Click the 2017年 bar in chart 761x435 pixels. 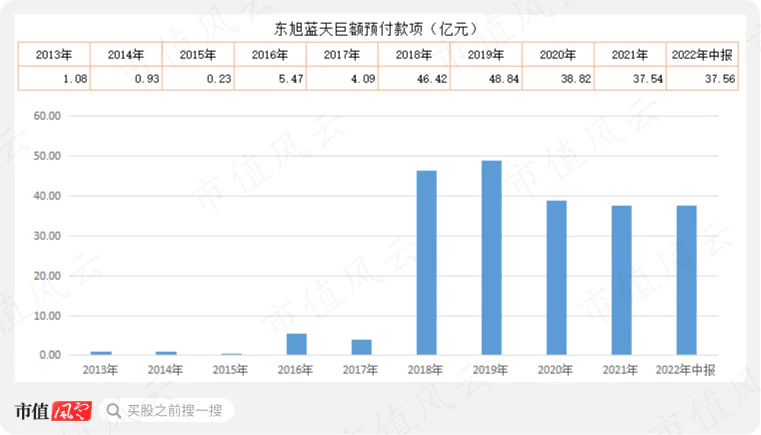click(361, 347)
